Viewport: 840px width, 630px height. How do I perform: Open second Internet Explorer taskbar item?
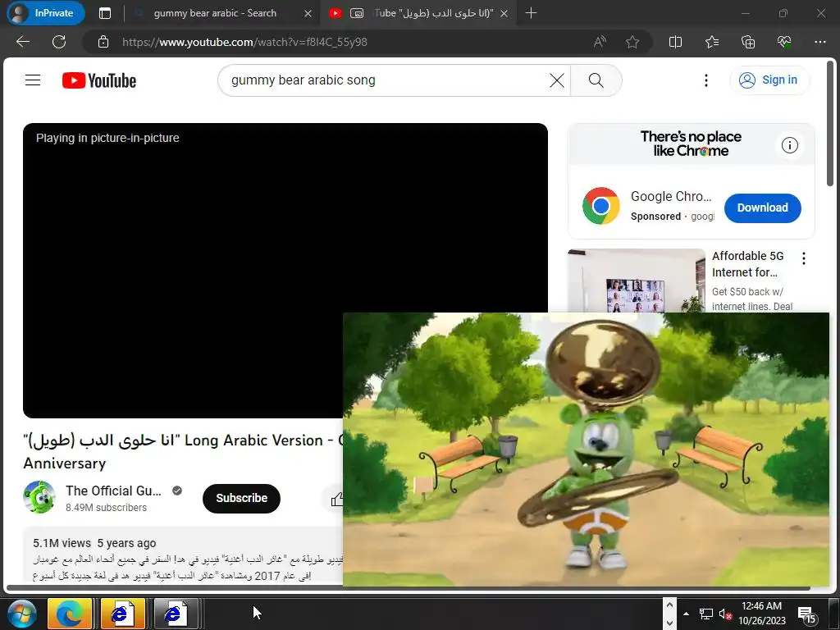[176, 614]
